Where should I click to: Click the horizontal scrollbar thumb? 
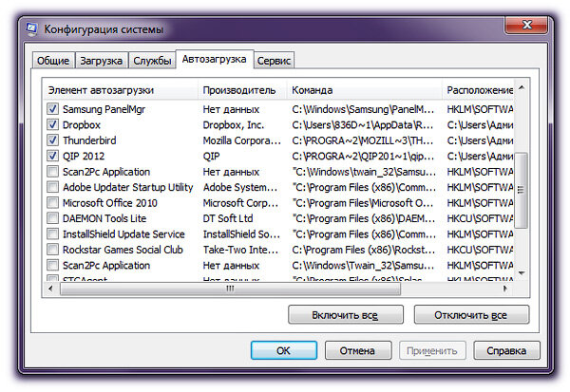[x=230, y=289]
